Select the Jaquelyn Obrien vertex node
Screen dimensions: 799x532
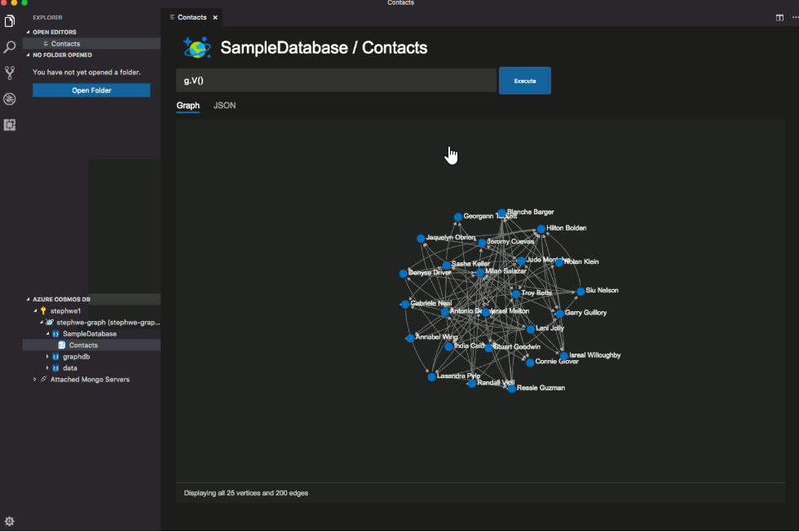click(x=421, y=238)
